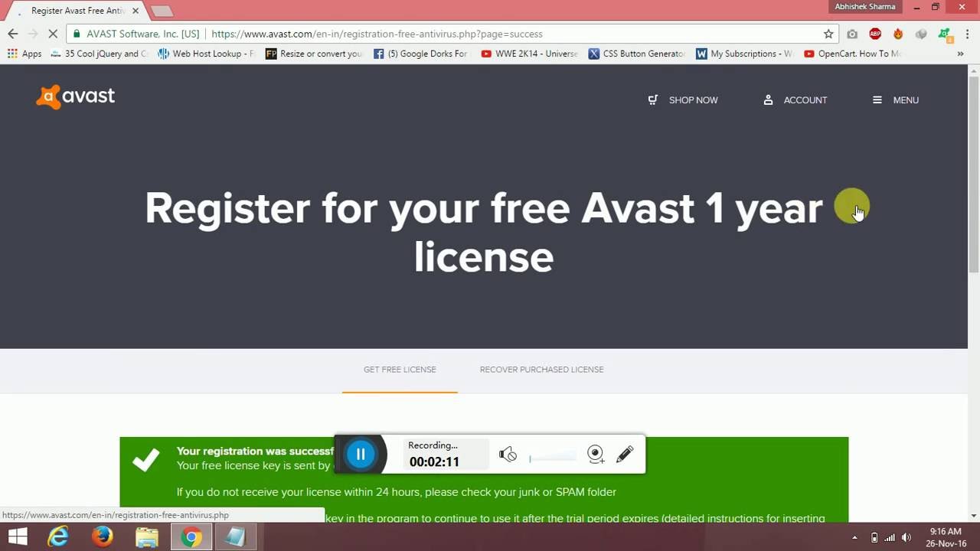Open the My Subscriptions bookmark
This screenshot has width=980, height=551.
[744, 54]
